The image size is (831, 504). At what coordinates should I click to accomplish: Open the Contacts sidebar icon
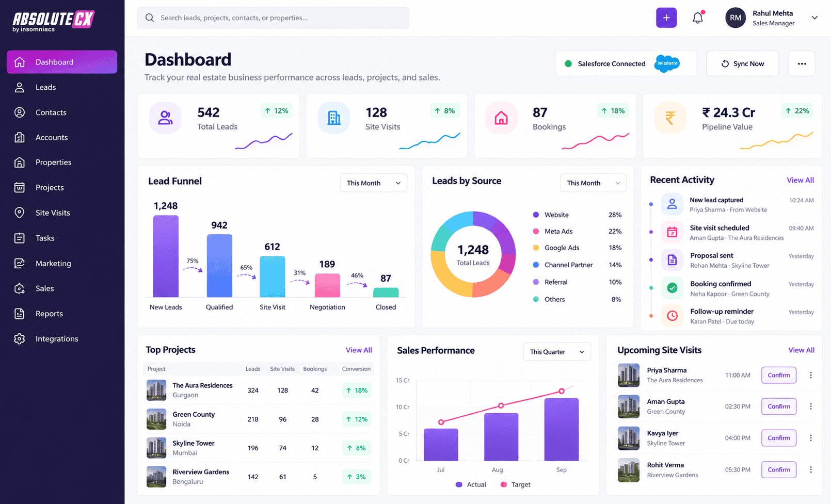[20, 112]
